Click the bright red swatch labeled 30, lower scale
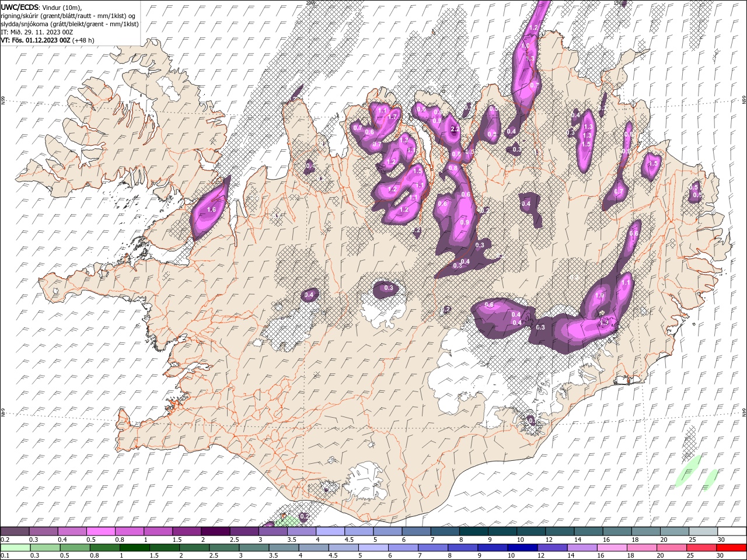 point(731,548)
